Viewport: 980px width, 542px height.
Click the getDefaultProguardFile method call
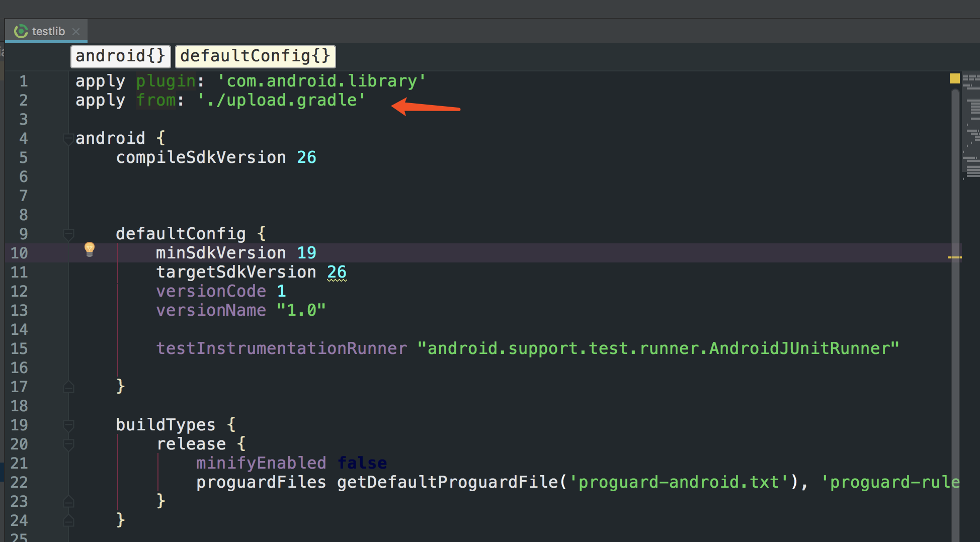(x=447, y=482)
